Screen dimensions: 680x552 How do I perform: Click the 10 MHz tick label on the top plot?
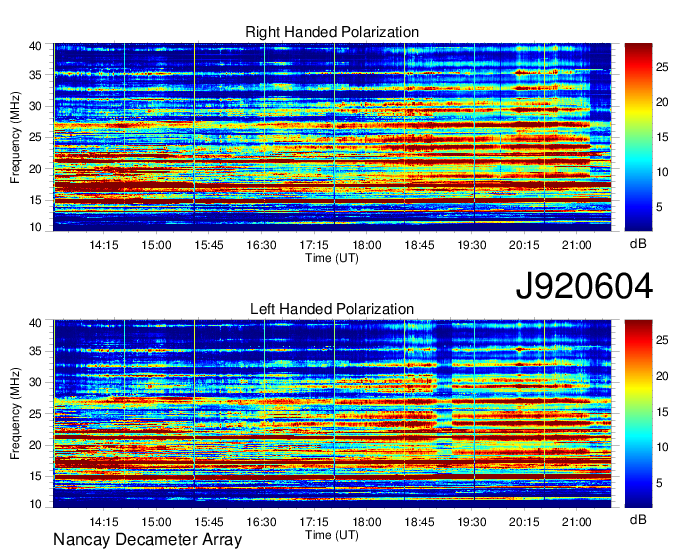pos(35,227)
